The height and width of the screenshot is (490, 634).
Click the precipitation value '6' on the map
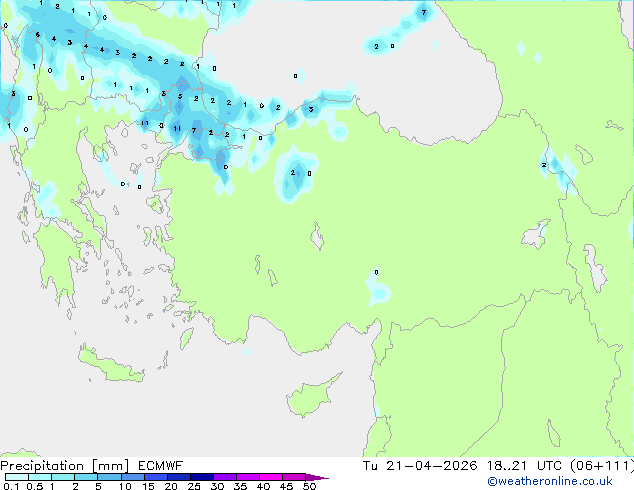click(38, 35)
